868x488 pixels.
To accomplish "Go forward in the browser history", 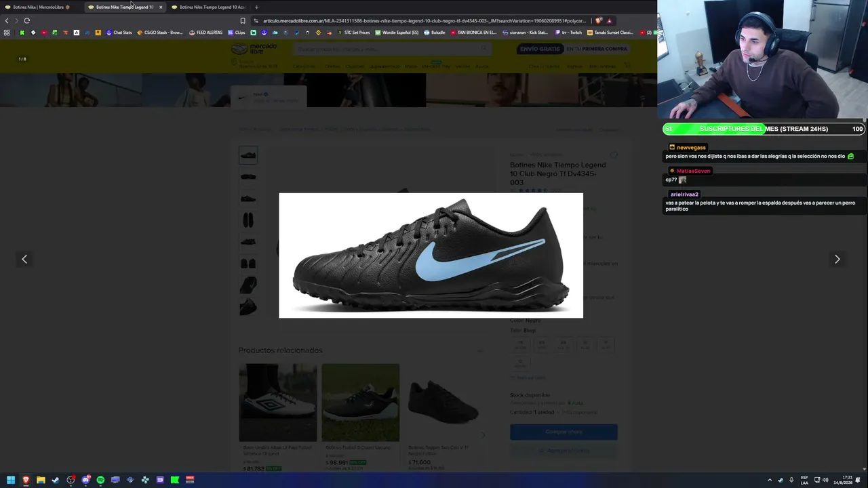I will click(16, 20).
